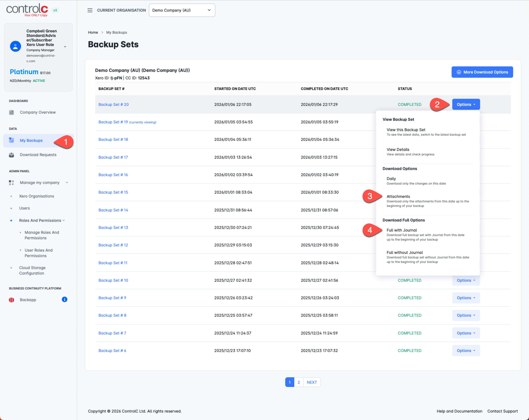
Task: Click the Manage my company grid icon
Action: (x=11, y=183)
